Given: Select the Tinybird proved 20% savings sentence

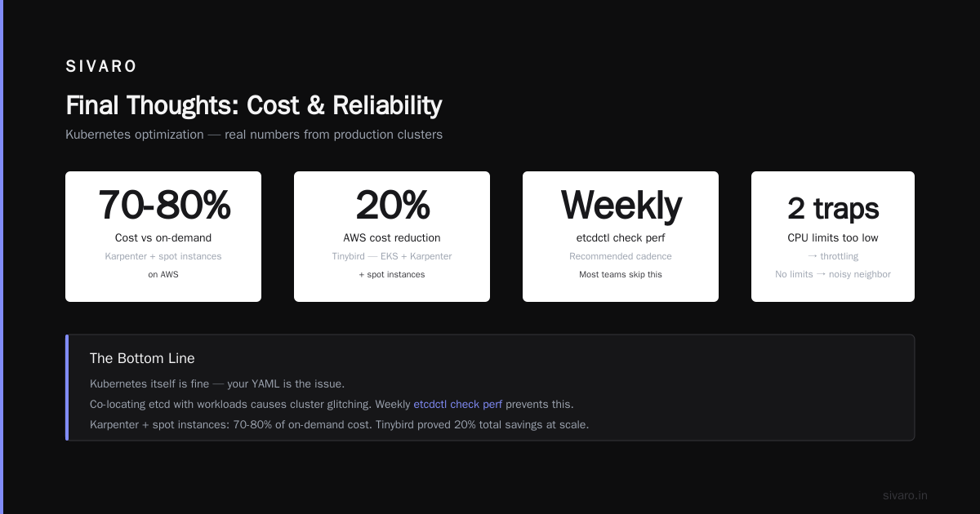Looking at the screenshot, I should [x=483, y=424].
